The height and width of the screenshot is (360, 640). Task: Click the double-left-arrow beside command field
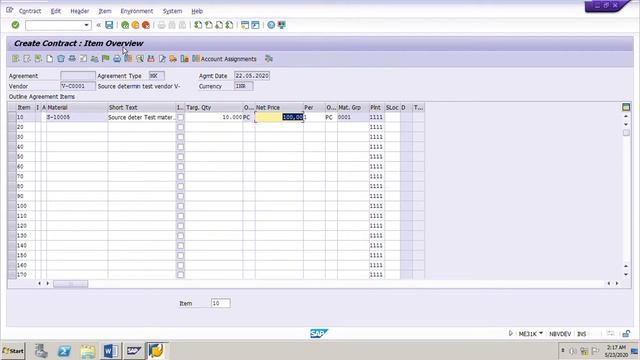tap(98, 25)
